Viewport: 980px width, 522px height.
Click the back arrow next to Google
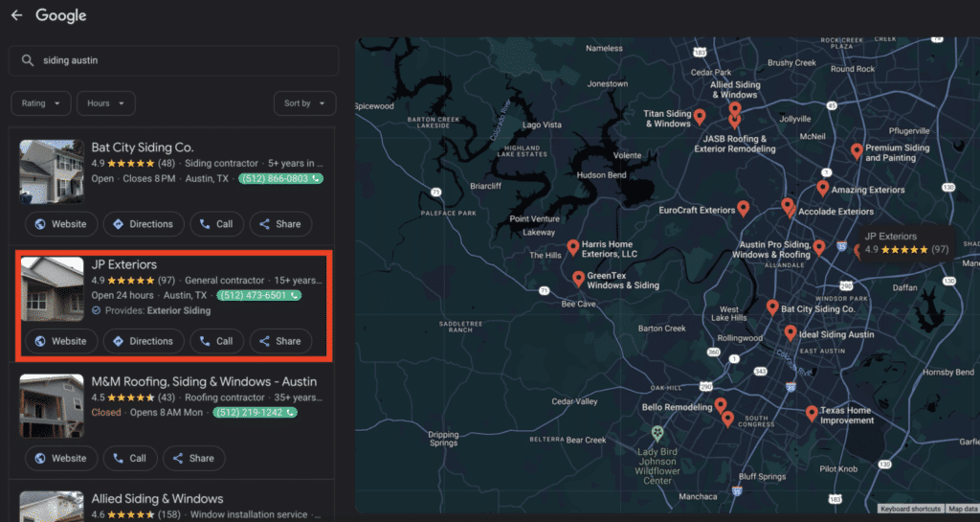tap(17, 15)
